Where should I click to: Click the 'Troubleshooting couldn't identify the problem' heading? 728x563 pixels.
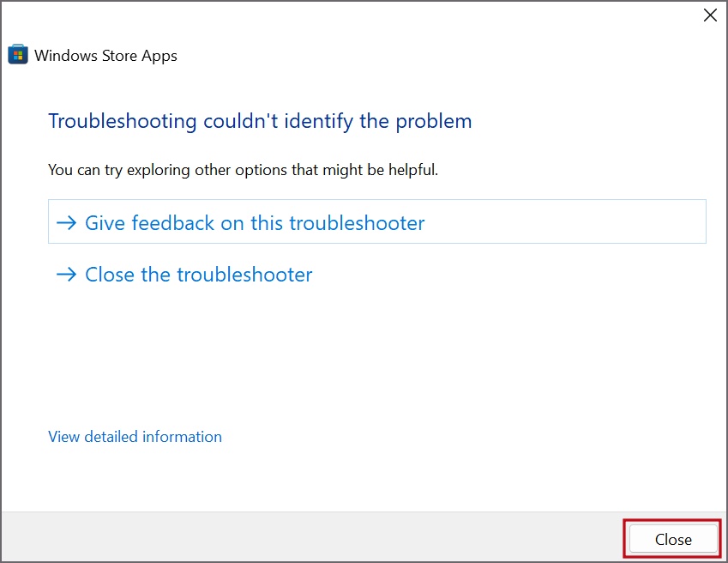260,121
